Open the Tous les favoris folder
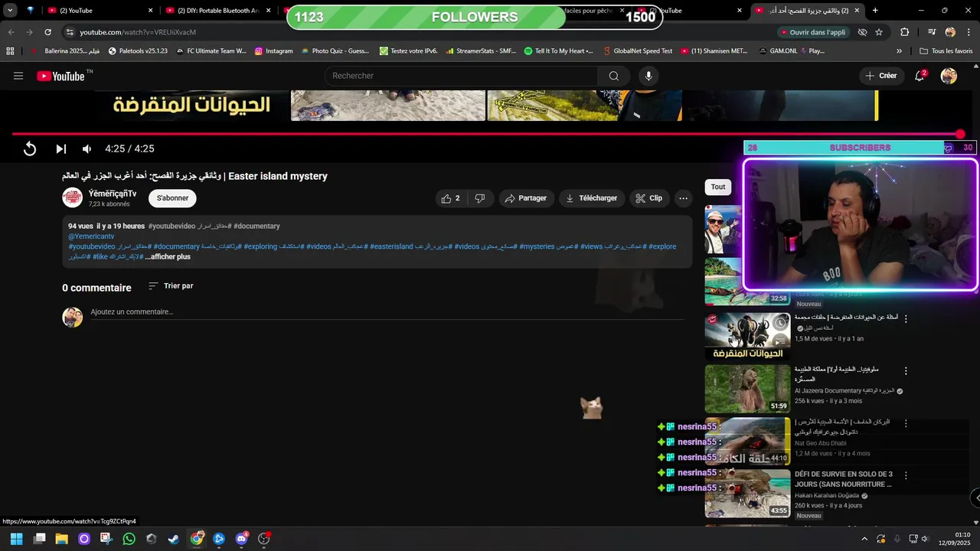The width and height of the screenshot is (980, 551). [x=946, y=51]
